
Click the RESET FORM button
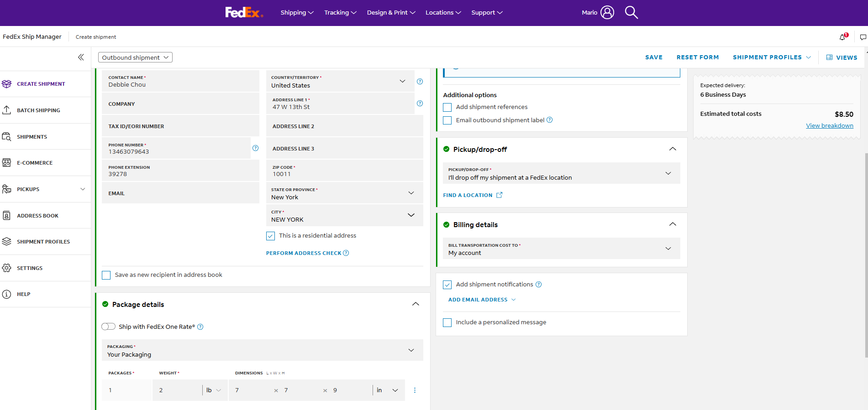coord(698,57)
